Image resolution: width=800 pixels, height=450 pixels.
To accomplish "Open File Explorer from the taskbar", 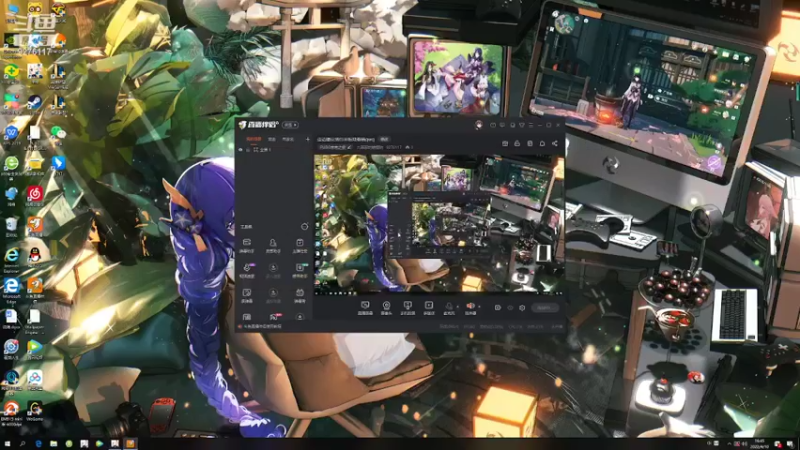I will pyautogui.click(x=54, y=444).
